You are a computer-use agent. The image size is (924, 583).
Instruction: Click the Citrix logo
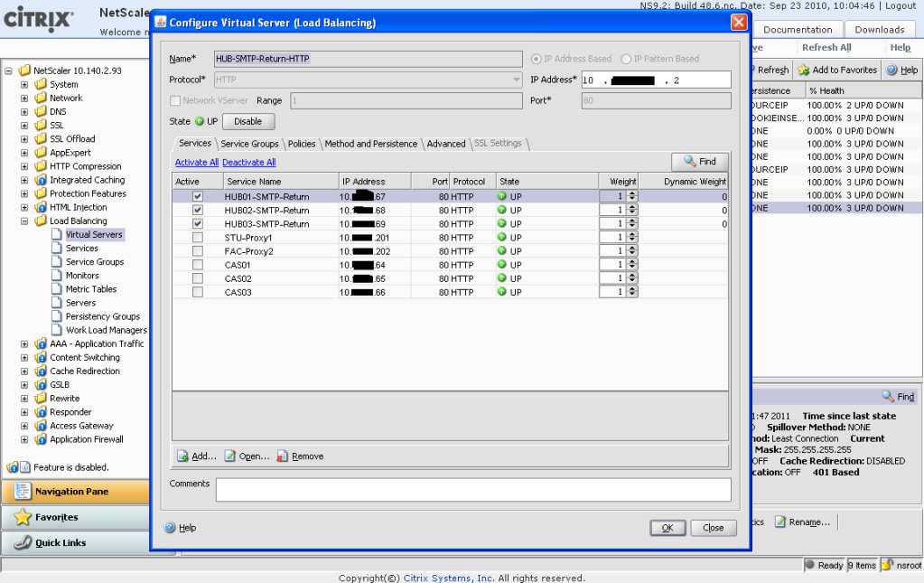(39, 19)
